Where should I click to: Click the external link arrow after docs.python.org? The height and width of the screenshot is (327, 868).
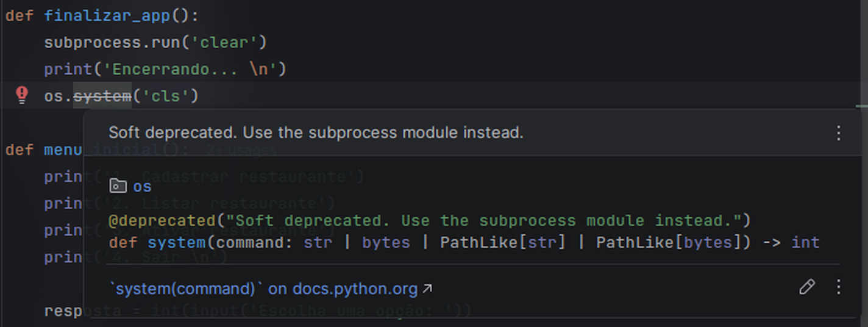click(x=427, y=289)
